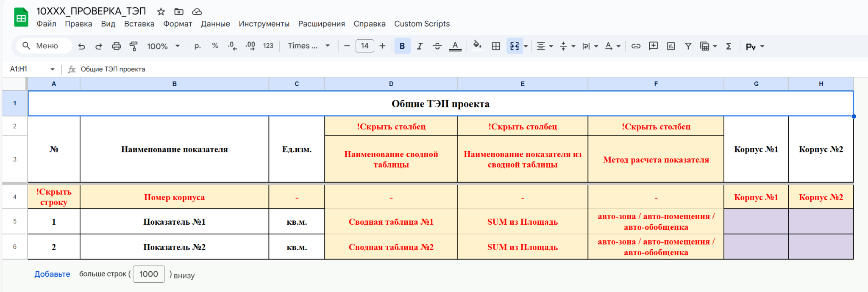Toggle Bold formatting off
The image size is (868, 292).
pos(402,46)
